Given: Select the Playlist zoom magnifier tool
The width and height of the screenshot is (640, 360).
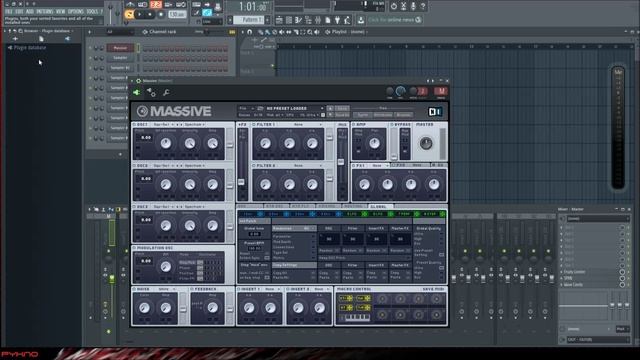Looking at the screenshot, I should tap(310, 32).
